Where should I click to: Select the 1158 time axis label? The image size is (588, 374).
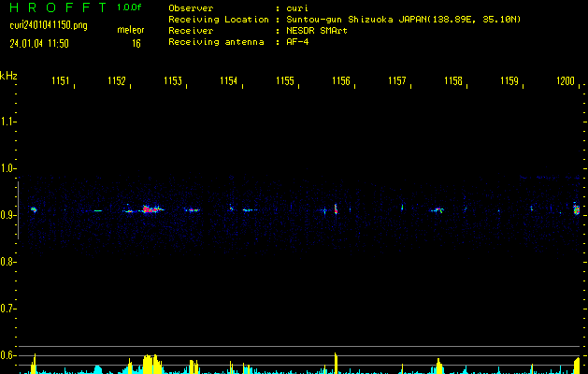pos(453,81)
